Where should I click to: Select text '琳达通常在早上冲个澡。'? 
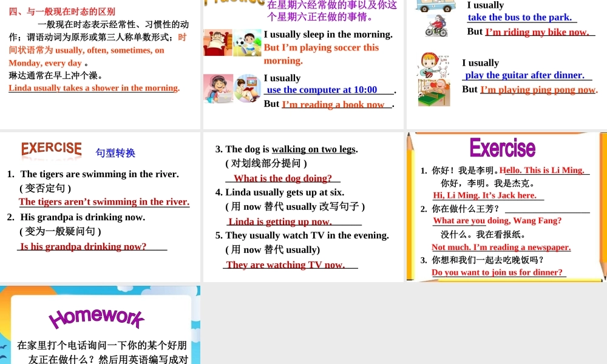[x=56, y=75]
